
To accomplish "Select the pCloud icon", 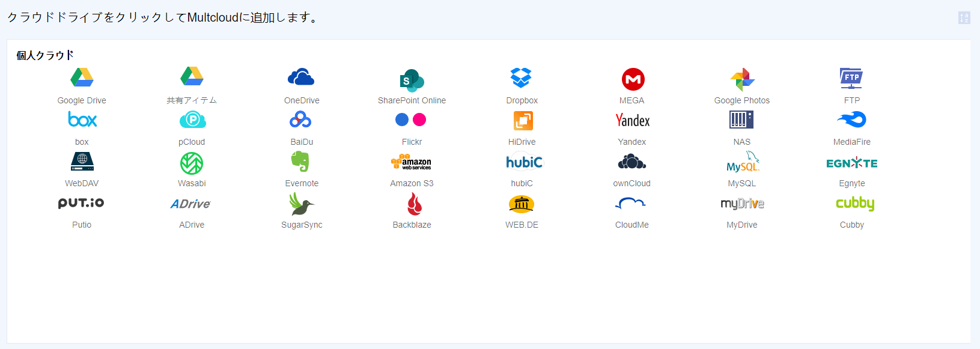I will coord(192,120).
